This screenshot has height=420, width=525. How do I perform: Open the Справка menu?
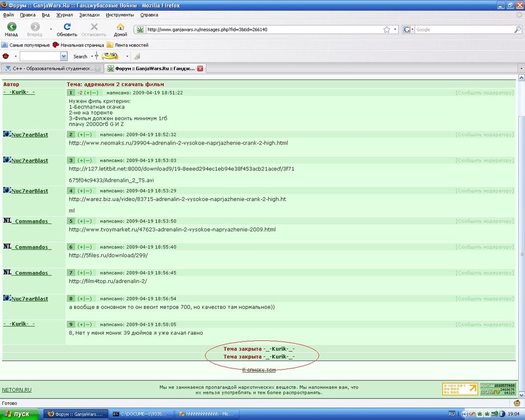coord(149,15)
